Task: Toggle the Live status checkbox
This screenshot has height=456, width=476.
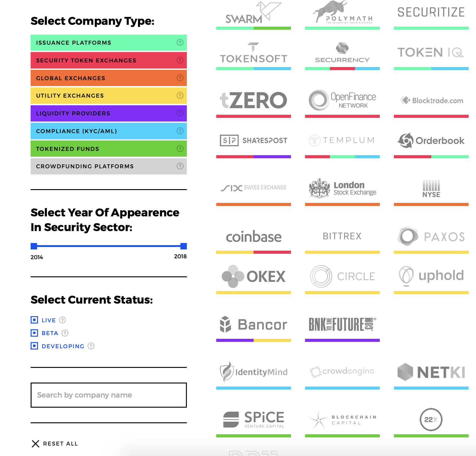Action: (x=34, y=320)
